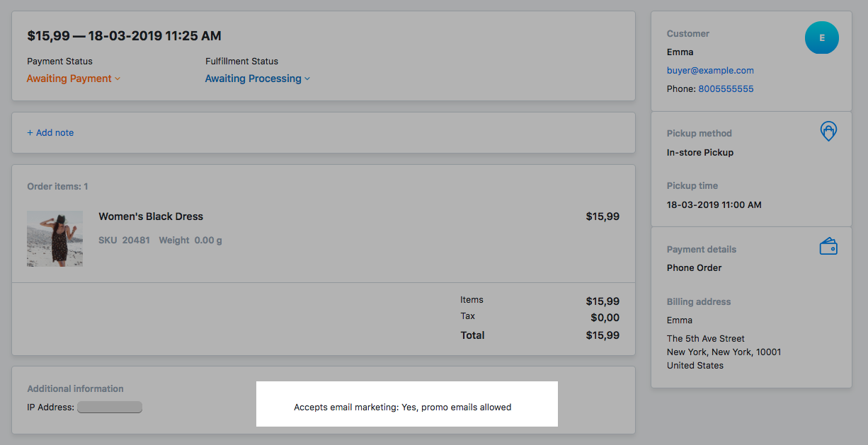Open the Awaiting Payment status dropdown
The height and width of the screenshot is (445, 868).
click(74, 79)
